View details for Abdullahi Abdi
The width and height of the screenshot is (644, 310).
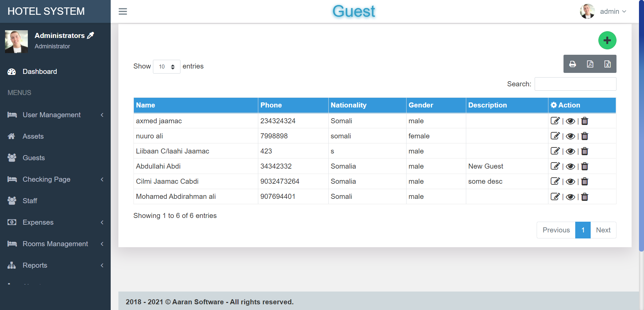(x=570, y=166)
